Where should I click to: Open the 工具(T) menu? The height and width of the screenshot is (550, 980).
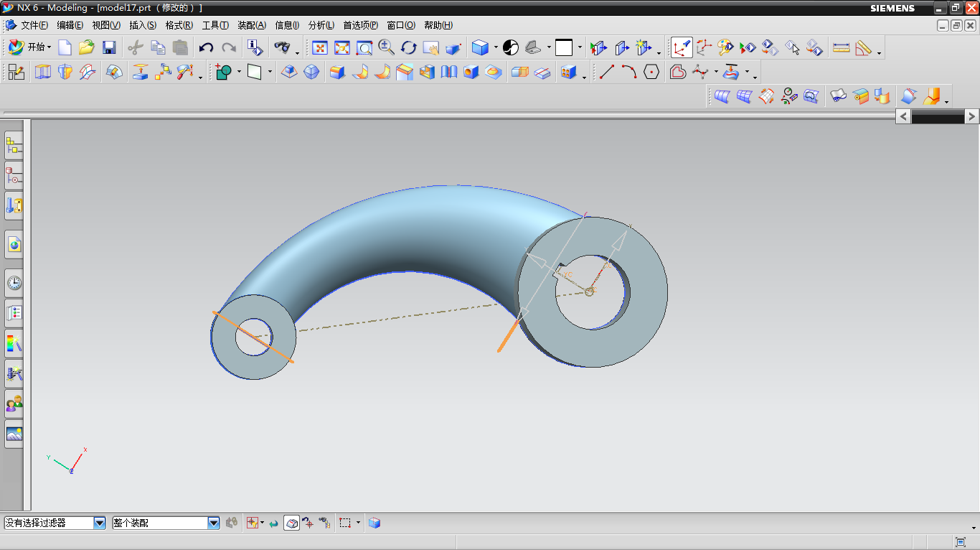tap(215, 25)
